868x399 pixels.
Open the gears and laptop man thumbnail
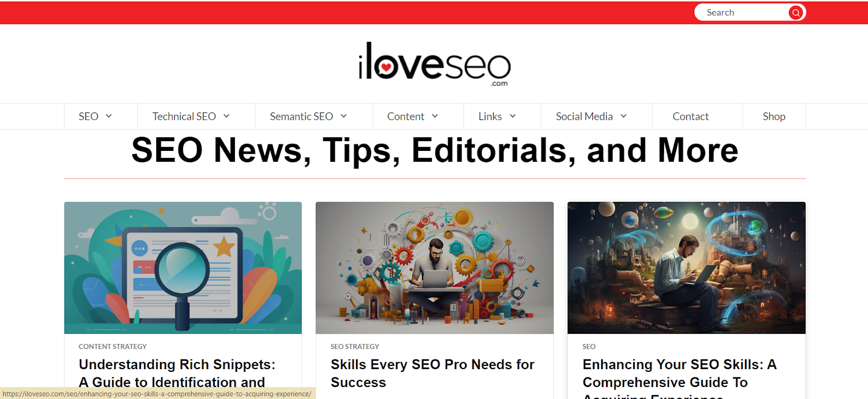[x=435, y=268]
